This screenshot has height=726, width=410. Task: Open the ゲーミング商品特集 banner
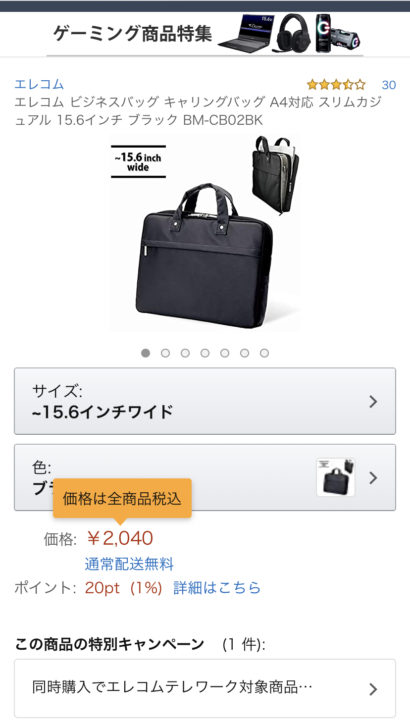(205, 34)
